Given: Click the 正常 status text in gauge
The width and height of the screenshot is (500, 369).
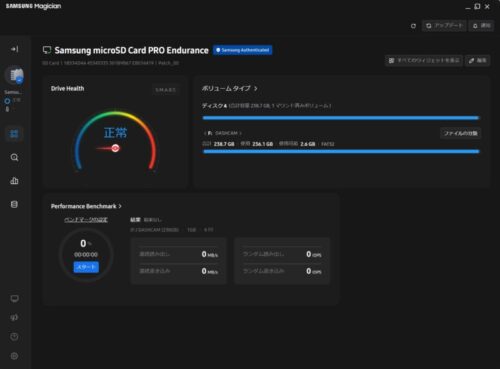Looking at the screenshot, I should tap(115, 133).
